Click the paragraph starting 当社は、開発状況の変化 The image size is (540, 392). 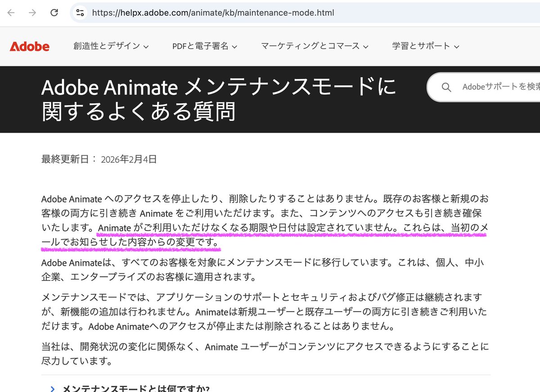265,353
